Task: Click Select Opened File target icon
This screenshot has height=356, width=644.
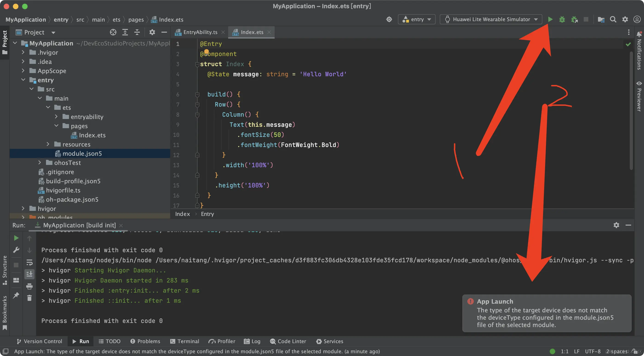Action: point(113,32)
